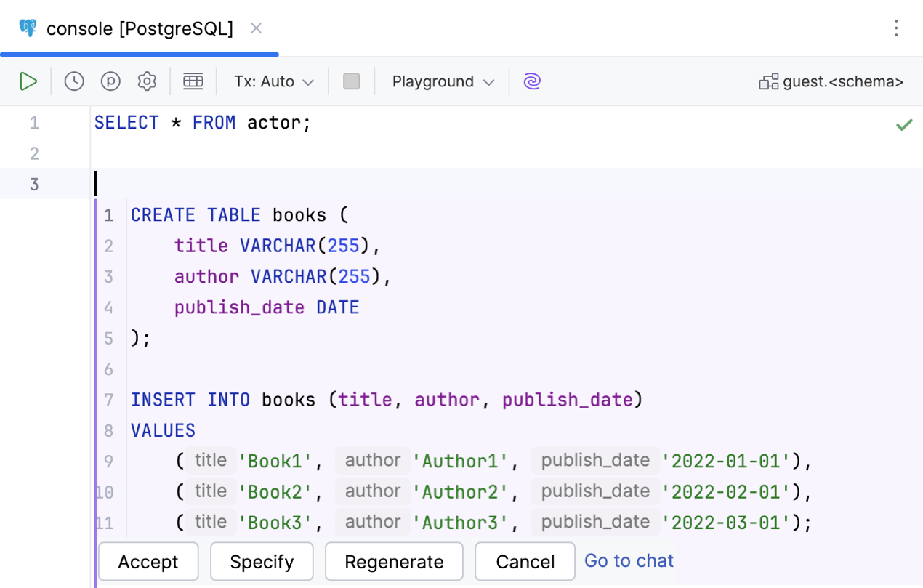Toggle the in-editor results table icon
Viewport: 923px width, 588px height.
click(193, 81)
